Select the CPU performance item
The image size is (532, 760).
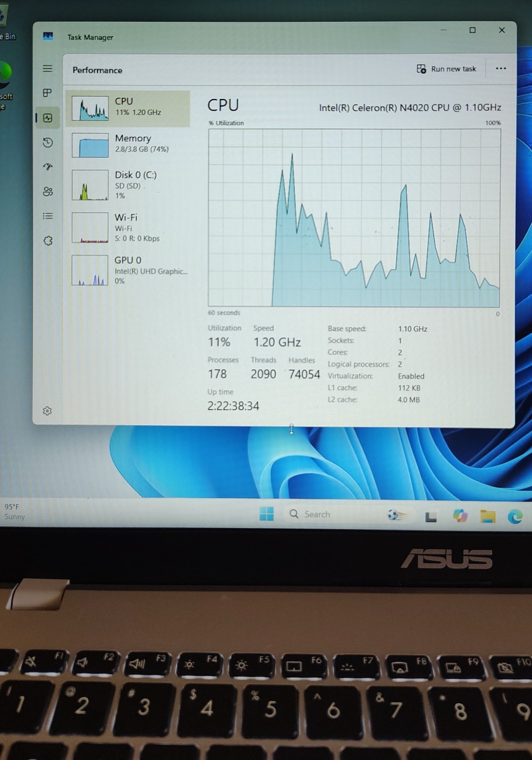pyautogui.click(x=128, y=108)
